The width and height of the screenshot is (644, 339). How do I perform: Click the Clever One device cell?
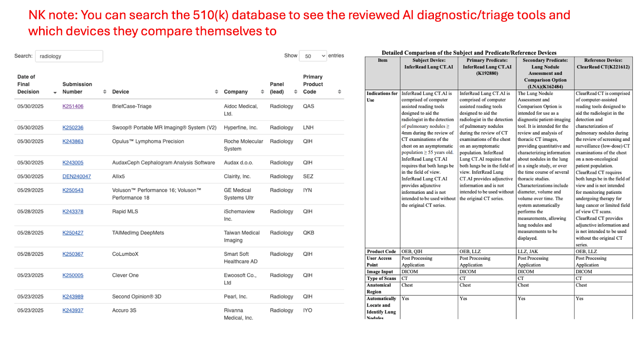125,275
